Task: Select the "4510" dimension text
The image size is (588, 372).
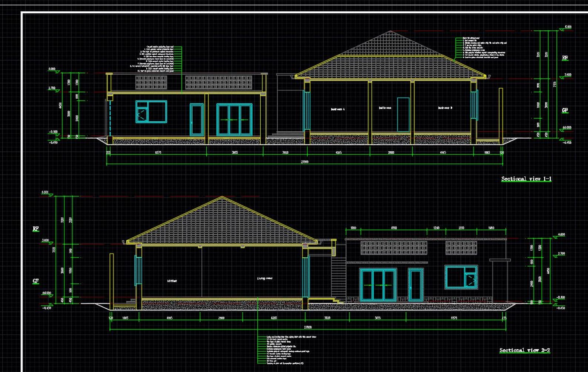Action: pos(394,228)
